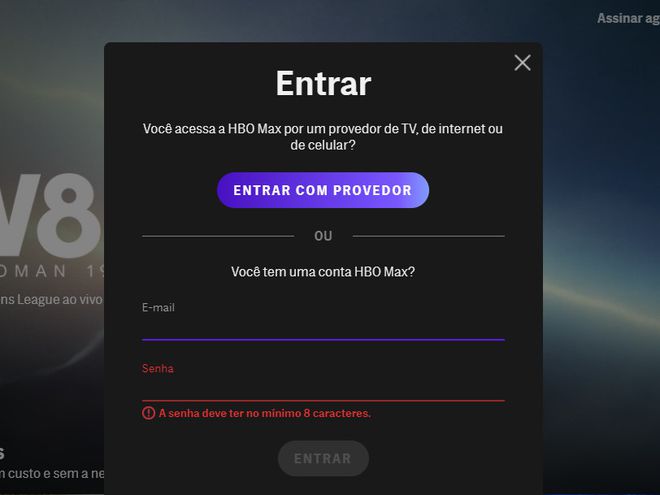Click the red exclamation error icon

(148, 413)
